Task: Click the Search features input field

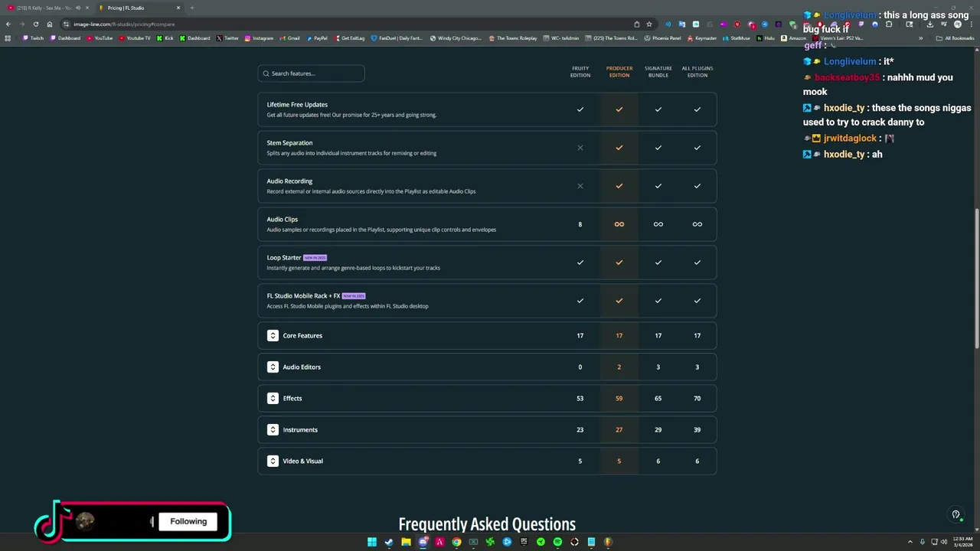Action: tap(311, 73)
